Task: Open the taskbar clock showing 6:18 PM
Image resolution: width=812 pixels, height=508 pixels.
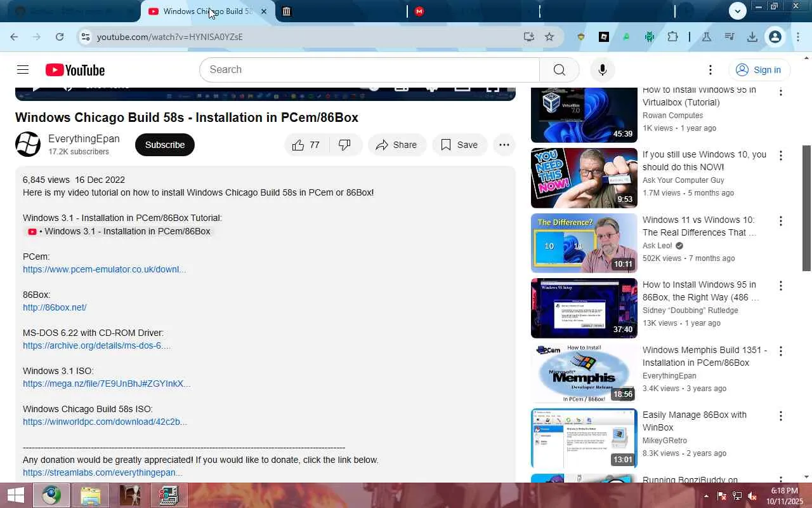Action: point(785,496)
